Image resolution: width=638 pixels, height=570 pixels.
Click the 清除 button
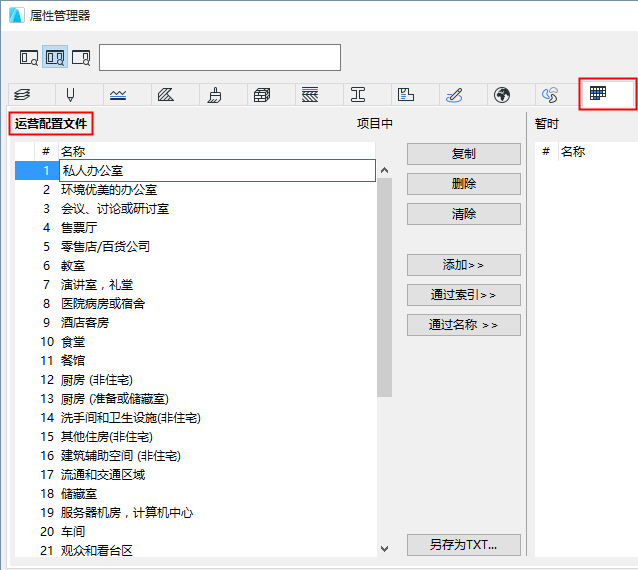pos(463,214)
